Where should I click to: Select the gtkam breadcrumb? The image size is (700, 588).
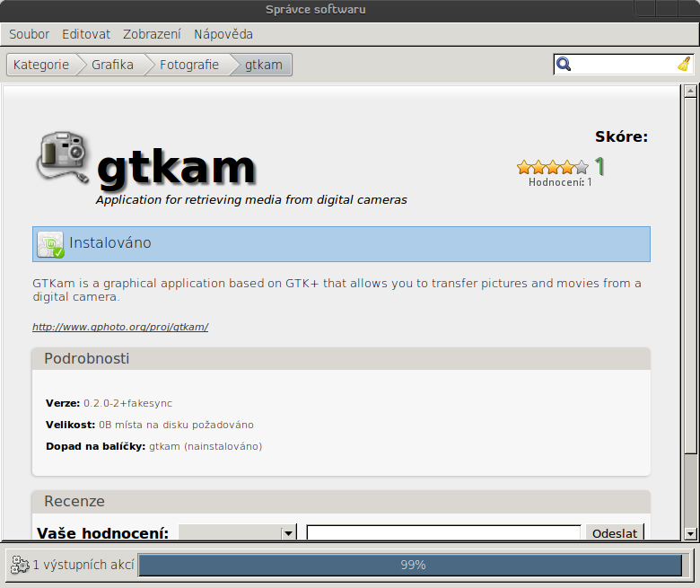tap(263, 65)
